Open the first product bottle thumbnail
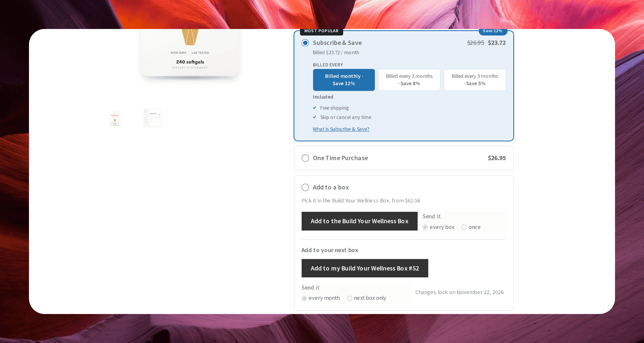 115,118
